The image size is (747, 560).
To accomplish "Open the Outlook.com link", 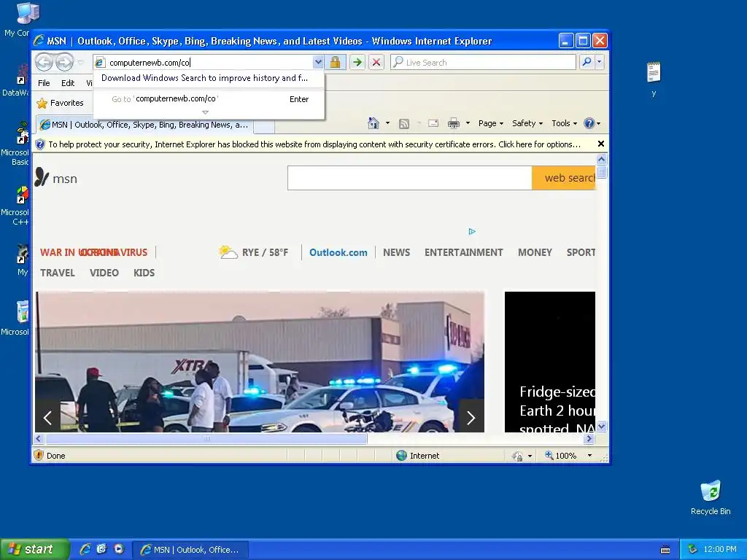I will point(338,252).
